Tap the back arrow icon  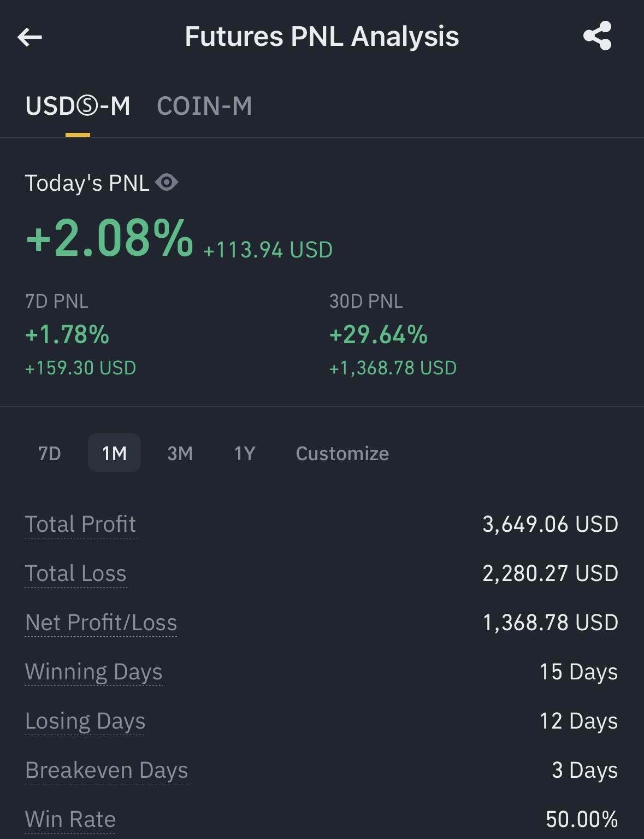point(30,37)
